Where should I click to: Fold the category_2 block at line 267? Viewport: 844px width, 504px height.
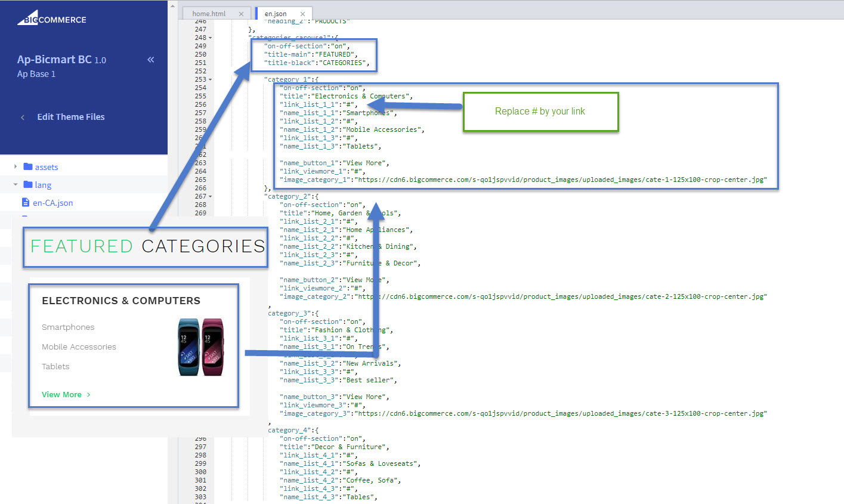click(210, 196)
